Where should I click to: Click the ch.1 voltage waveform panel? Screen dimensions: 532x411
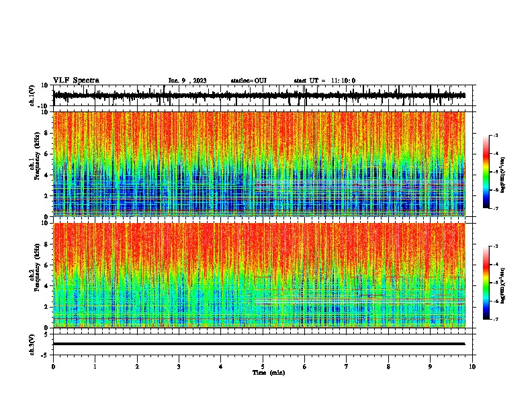[263, 95]
